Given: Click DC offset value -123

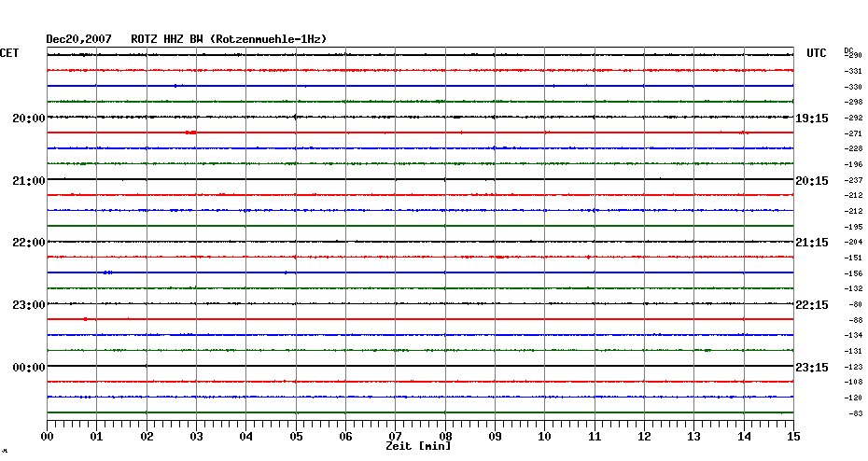Looking at the screenshot, I should [x=853, y=367].
